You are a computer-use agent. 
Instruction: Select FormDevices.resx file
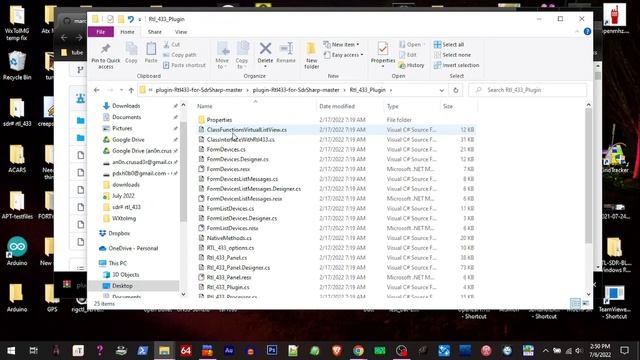point(336,169)
